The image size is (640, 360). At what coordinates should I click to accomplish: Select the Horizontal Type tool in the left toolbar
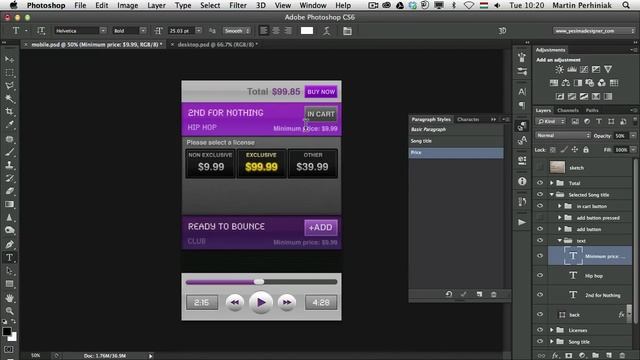9,258
